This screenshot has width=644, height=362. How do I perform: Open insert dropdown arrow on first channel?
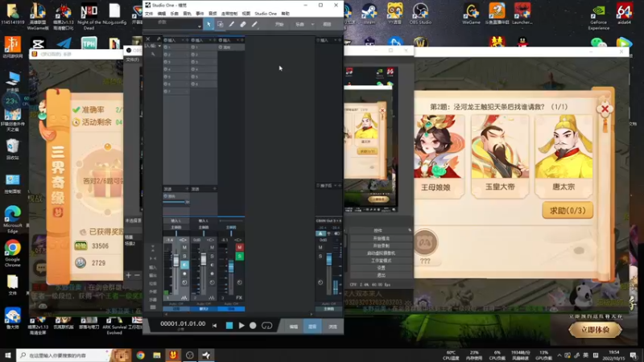click(183, 40)
